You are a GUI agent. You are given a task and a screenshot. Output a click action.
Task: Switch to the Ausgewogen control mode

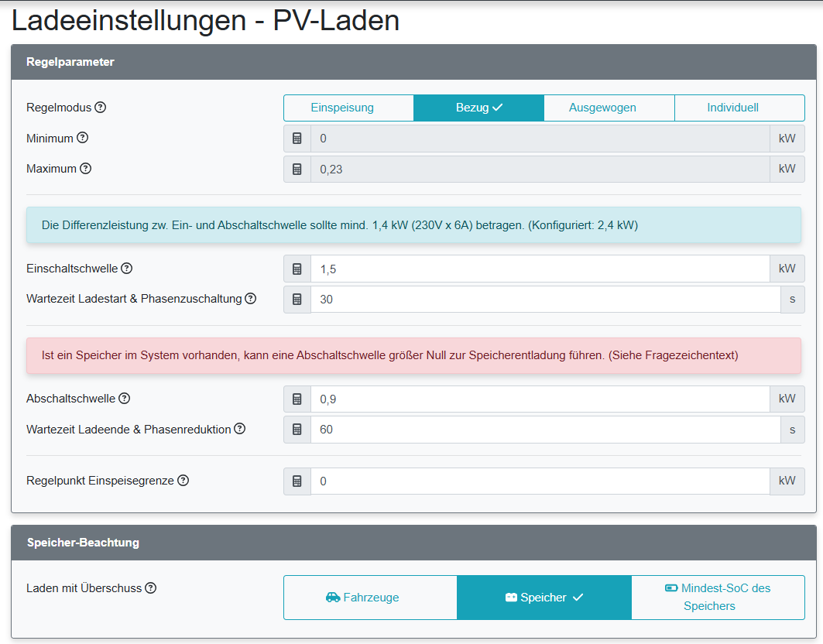coord(609,108)
